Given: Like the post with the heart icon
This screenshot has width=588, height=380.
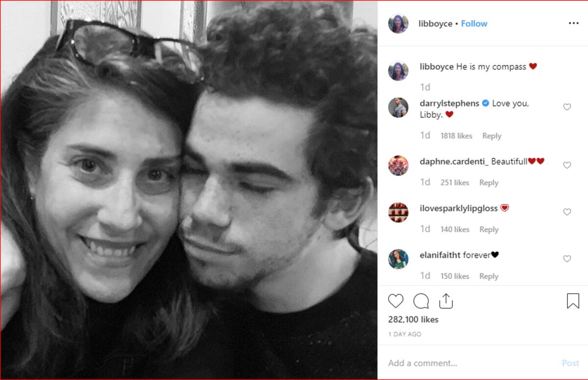Looking at the screenshot, I should click(x=395, y=301).
